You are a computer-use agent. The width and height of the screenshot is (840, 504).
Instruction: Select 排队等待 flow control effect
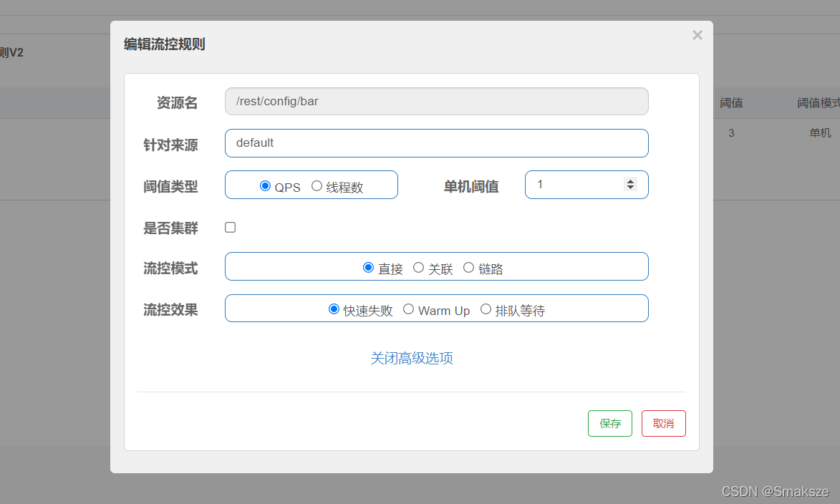486,309
